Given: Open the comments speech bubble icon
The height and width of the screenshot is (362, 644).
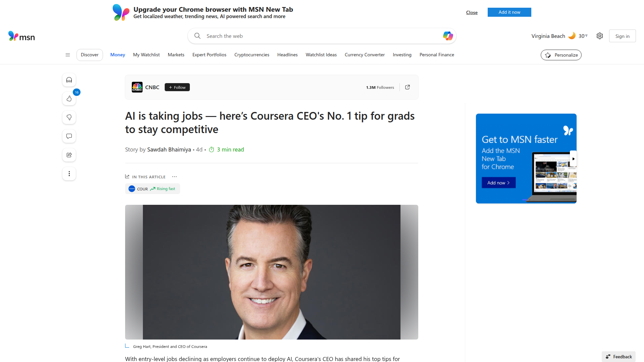Looking at the screenshot, I should [x=69, y=136].
